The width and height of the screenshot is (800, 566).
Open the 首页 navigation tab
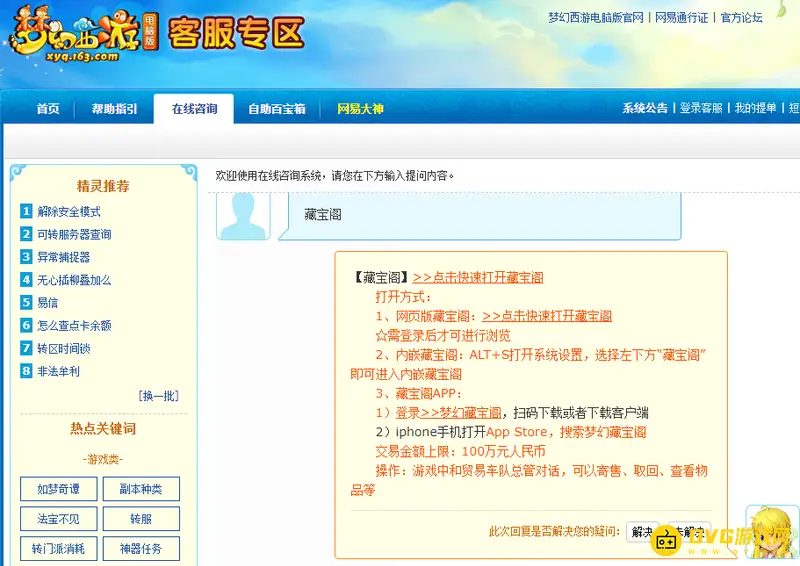[48, 108]
